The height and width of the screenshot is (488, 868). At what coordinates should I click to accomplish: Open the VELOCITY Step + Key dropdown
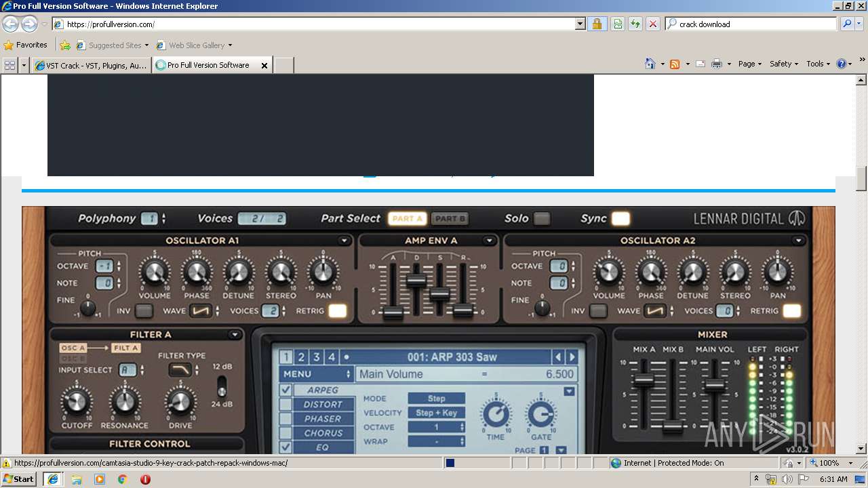click(436, 413)
